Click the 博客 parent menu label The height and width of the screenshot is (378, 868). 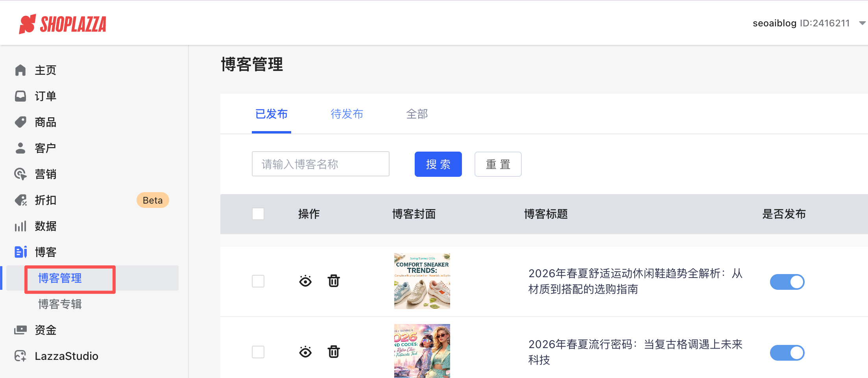pos(46,252)
